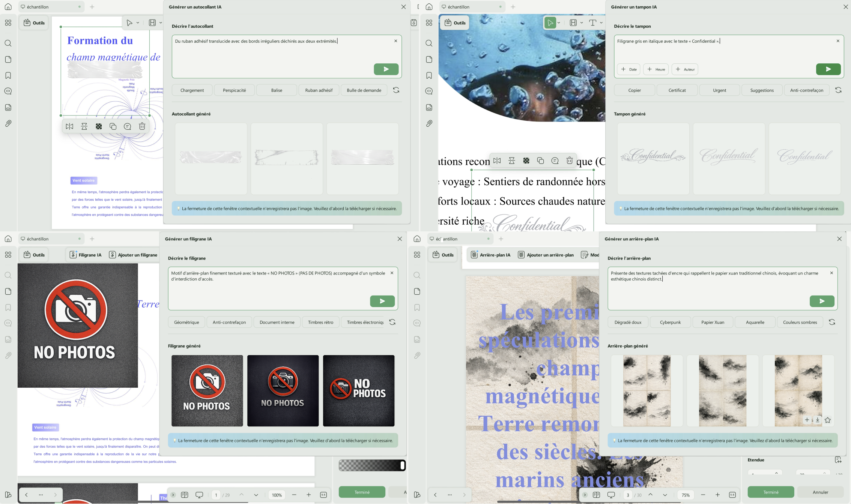Refresh sticker suggestions next to Bulle de demande
Viewport: 851px width, 504px height.
pyautogui.click(x=396, y=90)
